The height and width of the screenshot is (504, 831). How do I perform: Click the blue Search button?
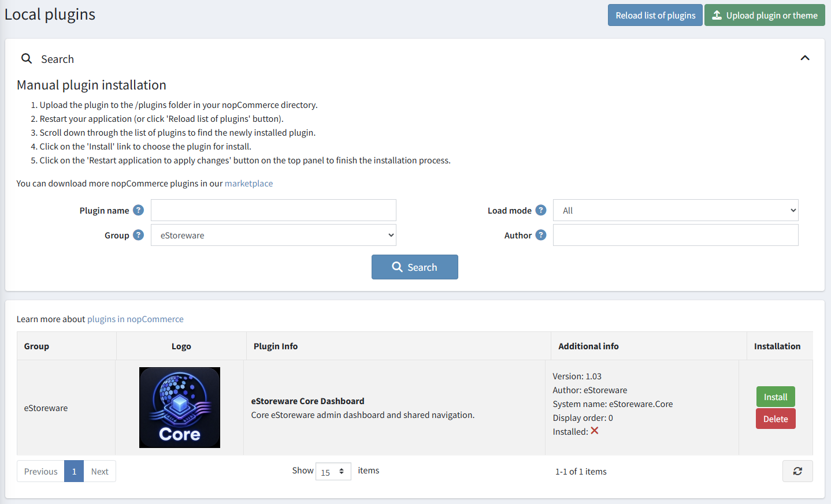tap(415, 267)
